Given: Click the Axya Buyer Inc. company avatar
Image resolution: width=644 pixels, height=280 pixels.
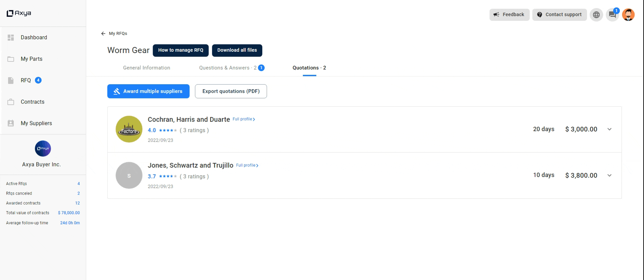Looking at the screenshot, I should (43, 148).
